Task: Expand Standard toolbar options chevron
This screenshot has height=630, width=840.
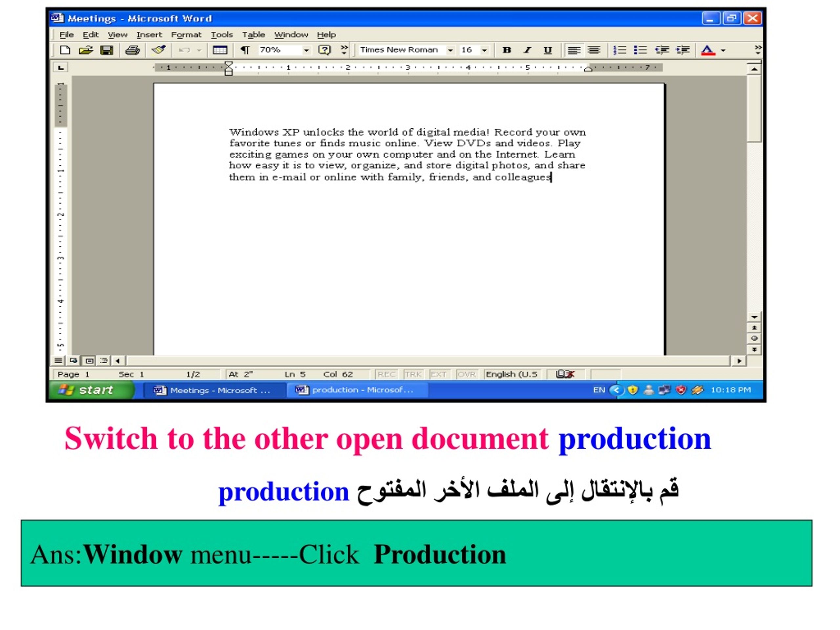Action: tap(344, 50)
